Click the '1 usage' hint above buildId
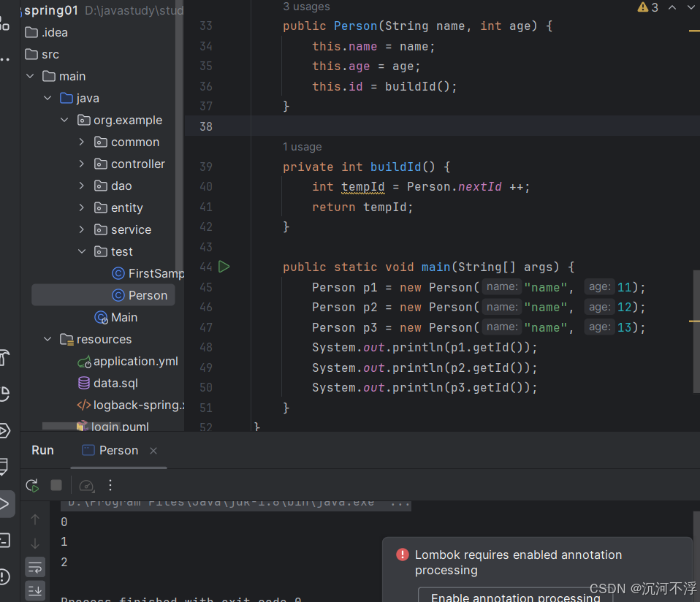The width and height of the screenshot is (700, 602). pyautogui.click(x=303, y=147)
